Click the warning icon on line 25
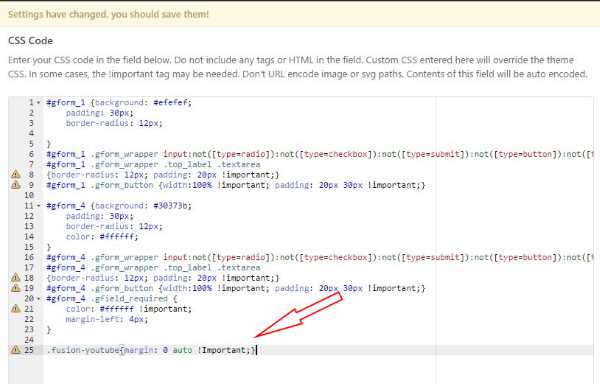Screen dimensions: 600x384 pos(15,350)
